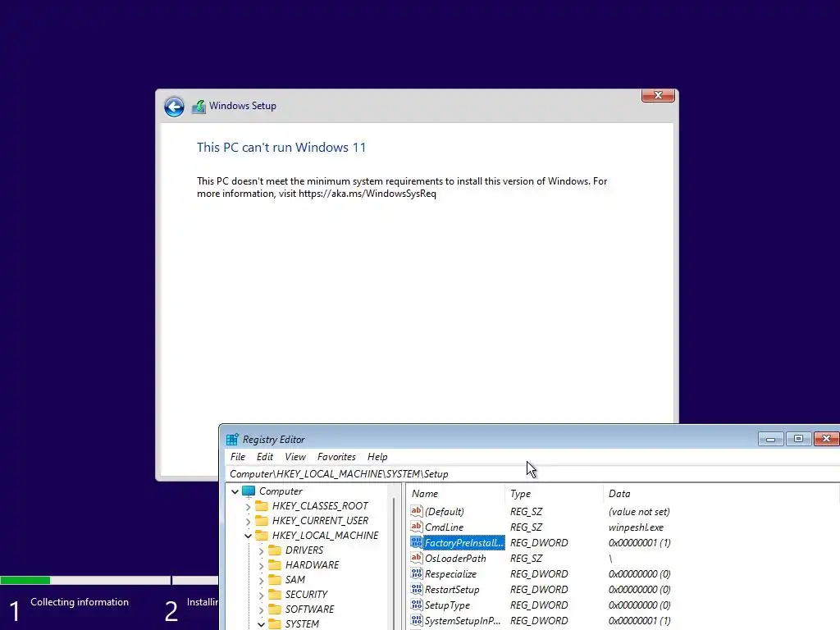Click the Type column header
This screenshot has width=840, height=630.
pos(554,493)
